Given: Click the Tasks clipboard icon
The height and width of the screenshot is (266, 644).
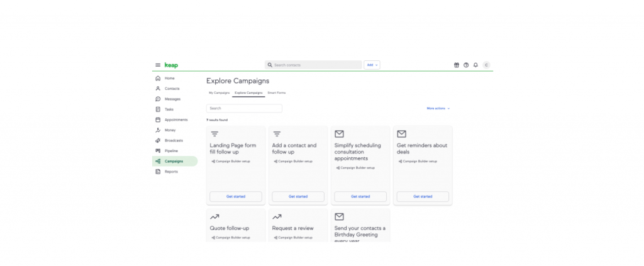Looking at the screenshot, I should (158, 109).
